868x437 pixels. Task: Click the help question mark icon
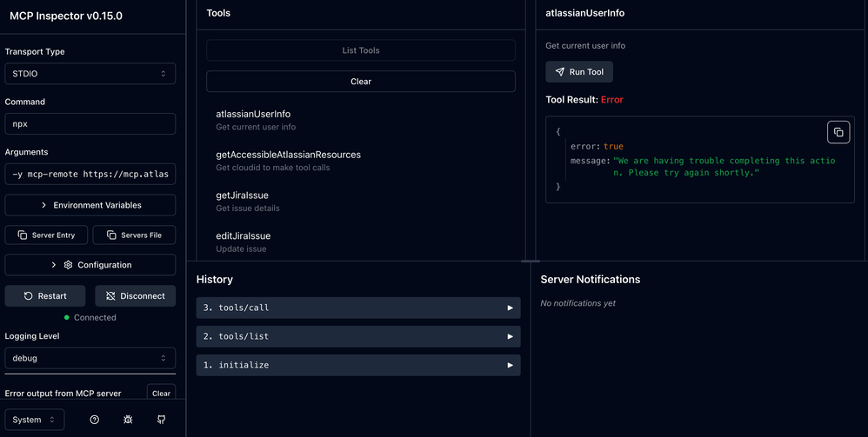pyautogui.click(x=95, y=420)
